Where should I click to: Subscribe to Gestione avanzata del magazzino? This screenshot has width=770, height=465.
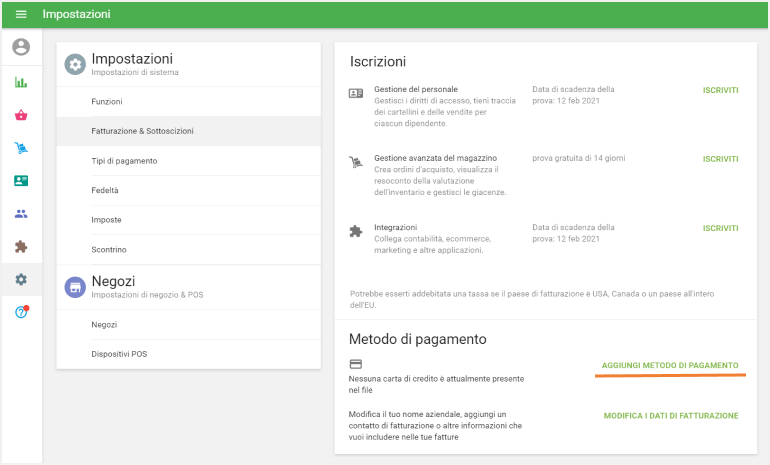tap(720, 159)
